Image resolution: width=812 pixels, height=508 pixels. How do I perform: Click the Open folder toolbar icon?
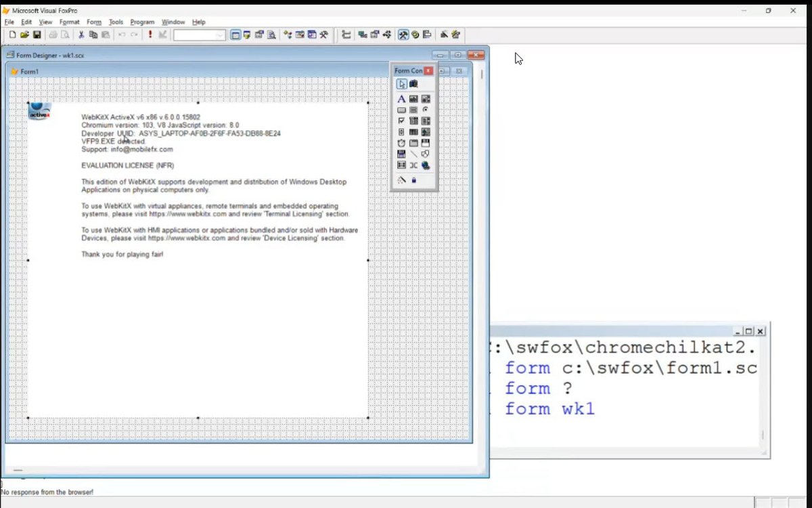(24, 35)
